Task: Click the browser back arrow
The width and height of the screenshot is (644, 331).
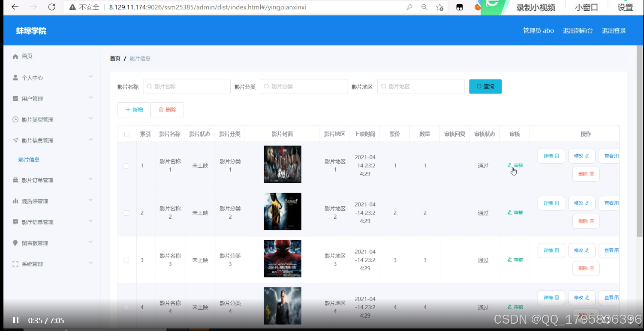Action: [x=15, y=7]
